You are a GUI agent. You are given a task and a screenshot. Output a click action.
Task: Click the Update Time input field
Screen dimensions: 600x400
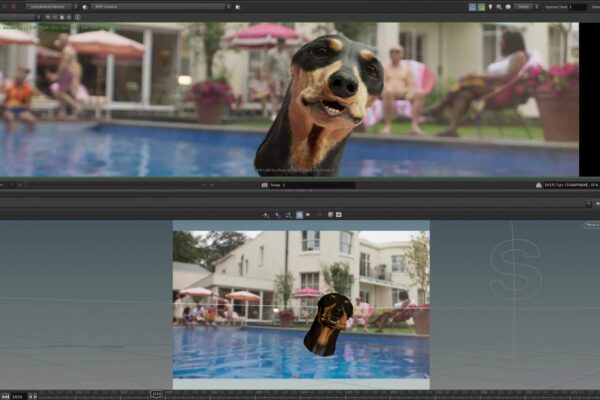pos(577,7)
